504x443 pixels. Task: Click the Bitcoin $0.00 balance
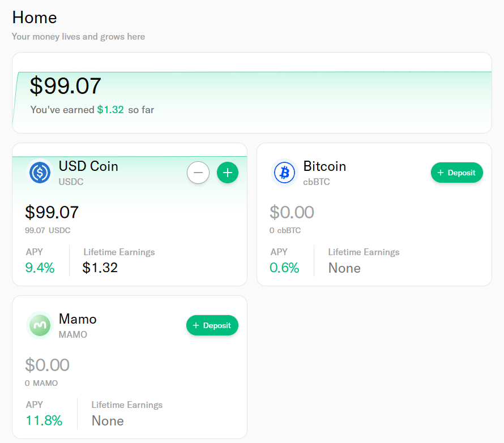click(x=292, y=213)
